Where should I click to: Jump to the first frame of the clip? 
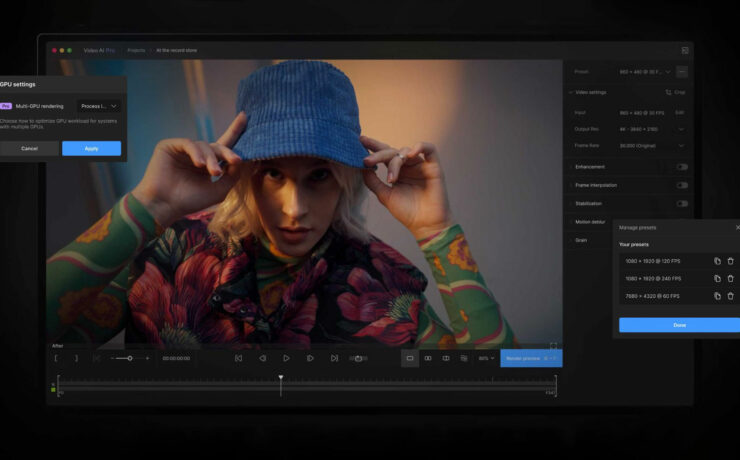point(238,358)
